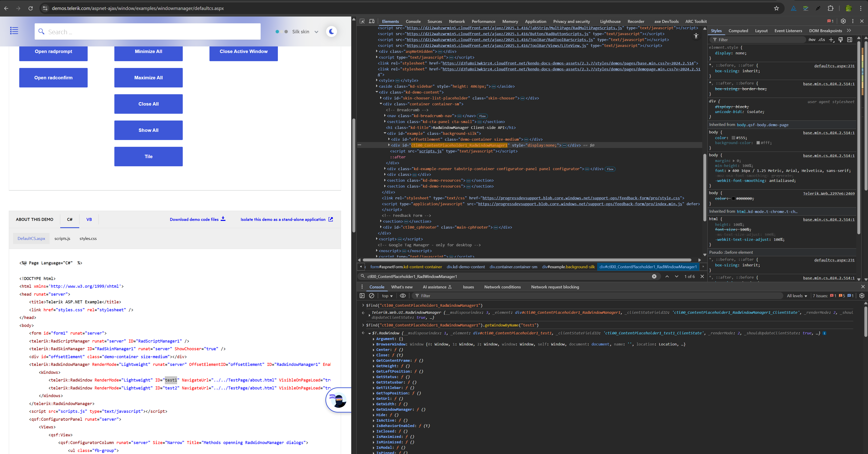Toggle live expression eye icon
The height and width of the screenshot is (454, 868).
point(403,296)
